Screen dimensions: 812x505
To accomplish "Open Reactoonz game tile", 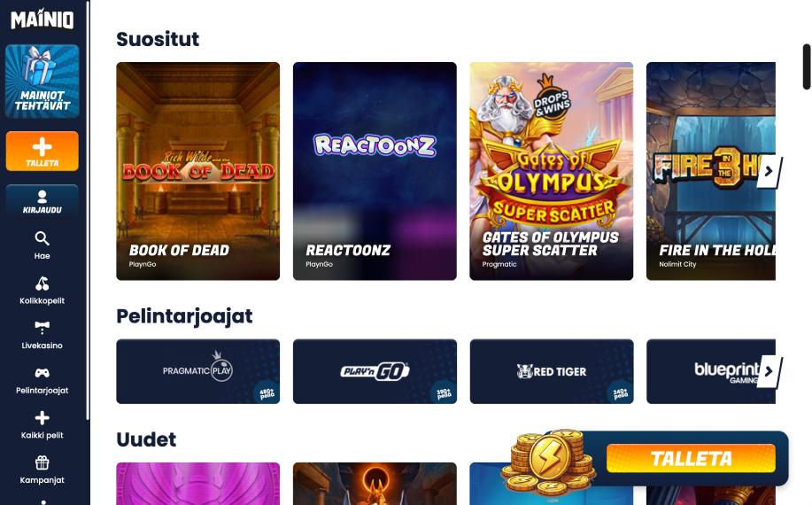I will (375, 171).
